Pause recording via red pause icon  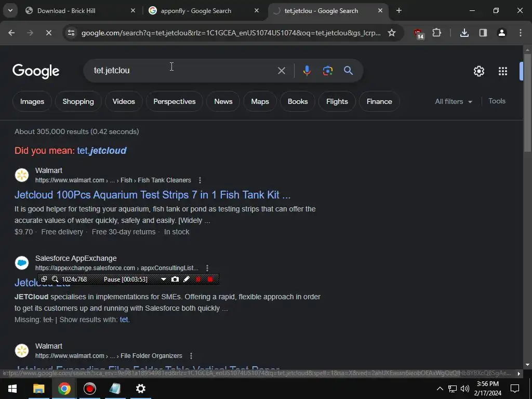(198, 279)
